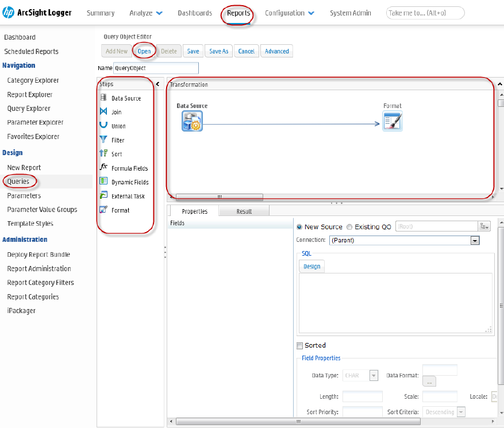Screen dimensions: 504x428
Task: Open the Dashboards menu
Action: 195,13
